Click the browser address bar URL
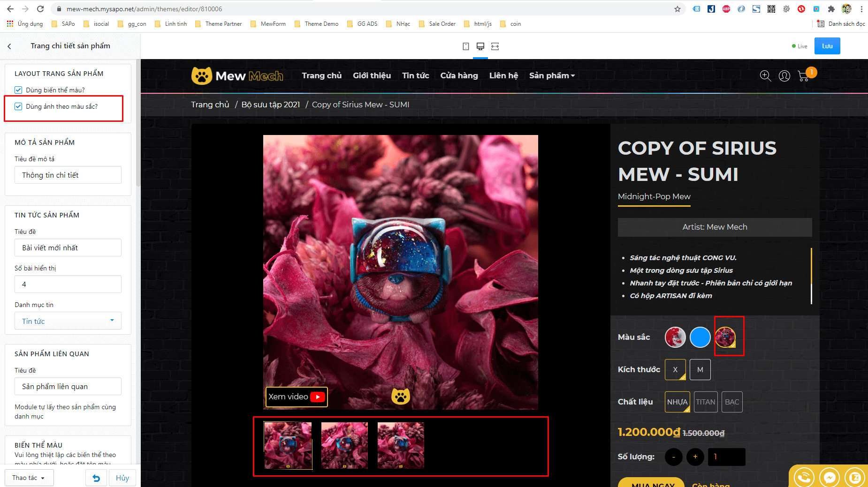The width and height of the screenshot is (868, 487). point(145,9)
